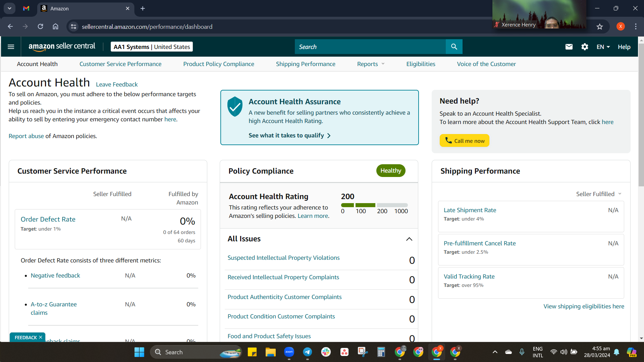Open the Pre-fulfillment Cancel Rate link
This screenshot has width=644, height=362.
pyautogui.click(x=480, y=243)
